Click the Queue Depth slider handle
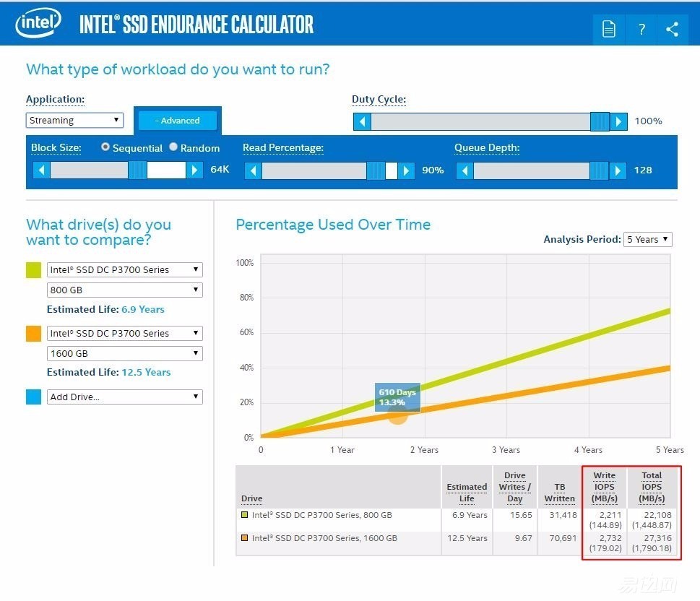 coord(599,170)
